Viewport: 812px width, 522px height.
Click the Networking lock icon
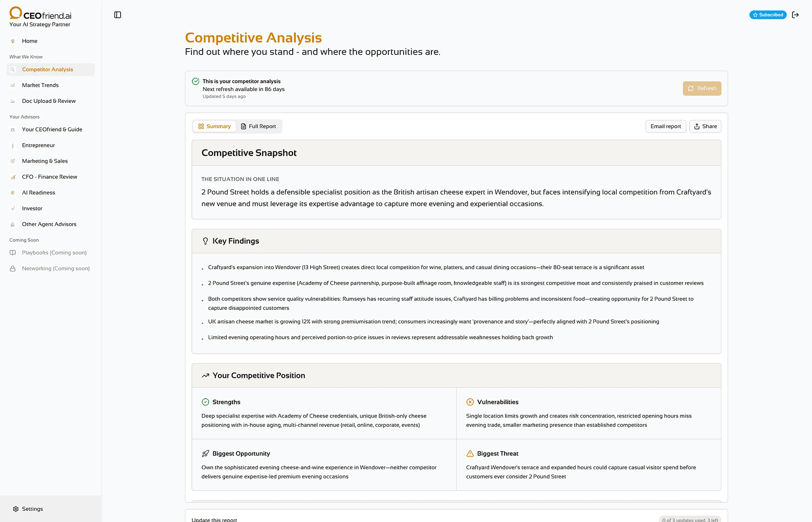pos(13,269)
